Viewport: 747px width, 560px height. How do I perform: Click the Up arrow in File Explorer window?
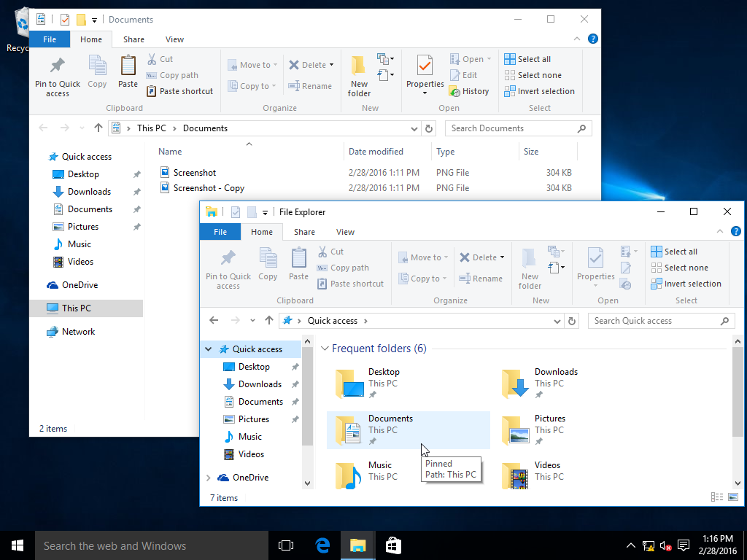click(269, 321)
